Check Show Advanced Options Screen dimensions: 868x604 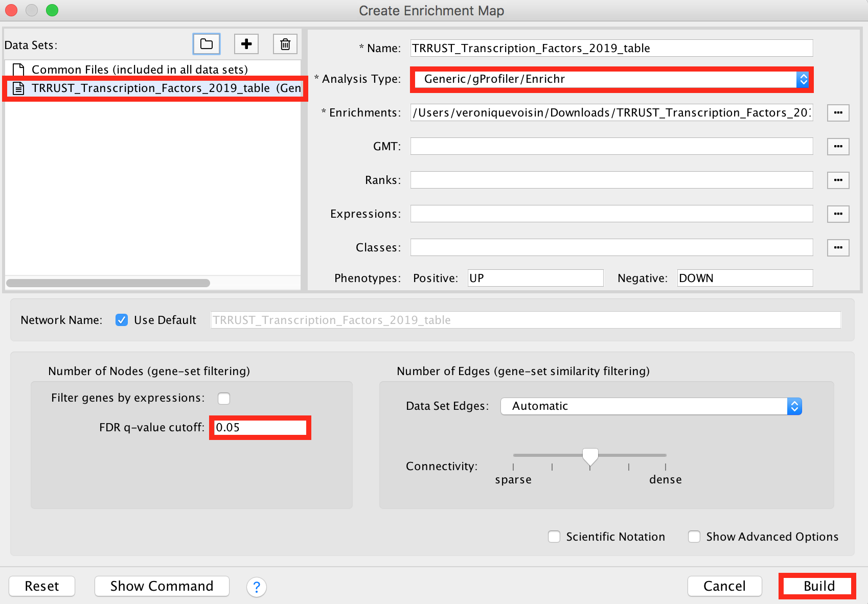pyautogui.click(x=694, y=537)
